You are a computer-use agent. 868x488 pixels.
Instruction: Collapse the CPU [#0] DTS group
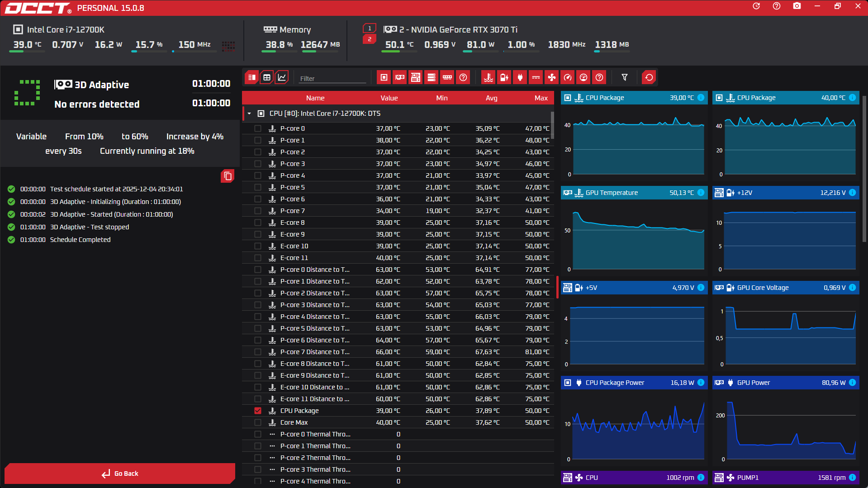point(249,114)
